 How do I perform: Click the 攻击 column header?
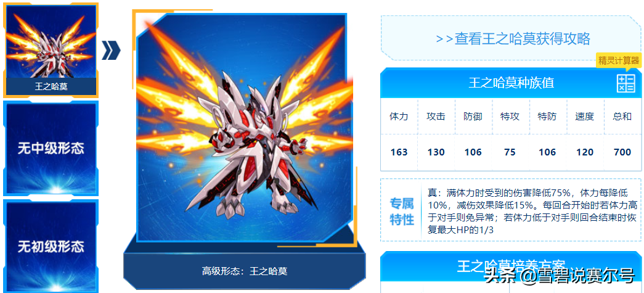(436, 117)
